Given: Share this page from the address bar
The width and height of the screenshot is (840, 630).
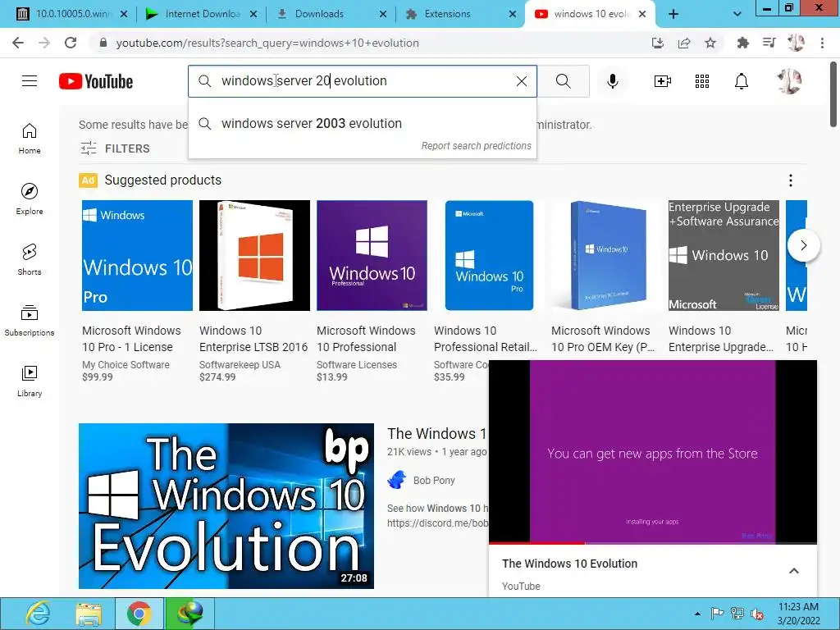Looking at the screenshot, I should coord(684,43).
